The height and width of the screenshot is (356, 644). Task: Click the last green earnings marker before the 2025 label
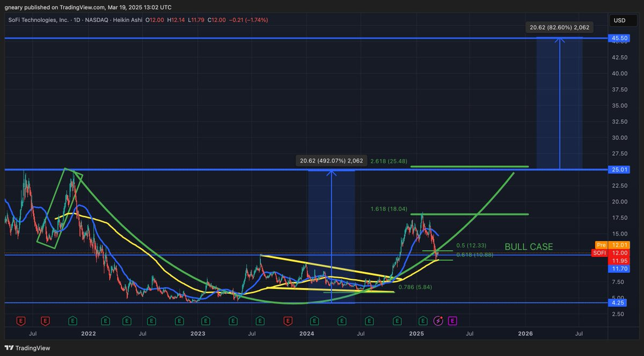(397, 321)
